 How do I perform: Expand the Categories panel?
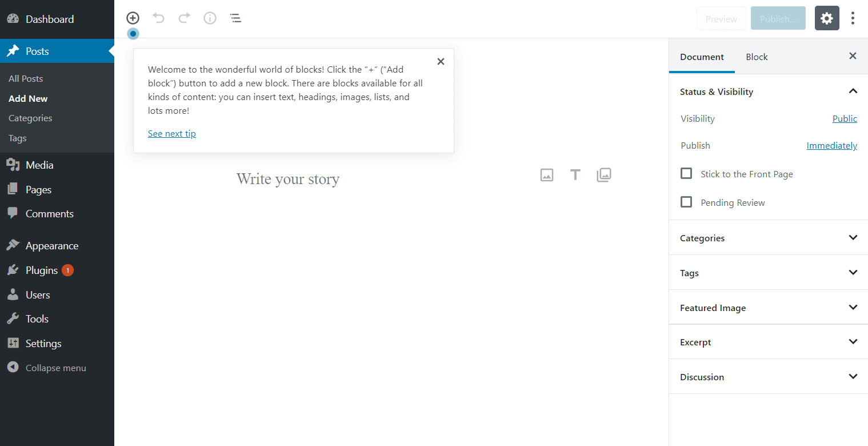click(x=769, y=238)
